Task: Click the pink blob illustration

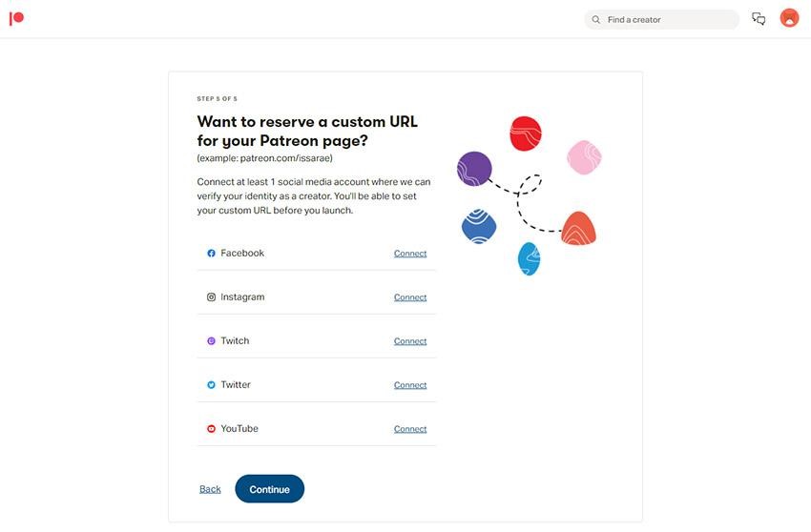Action: click(584, 157)
